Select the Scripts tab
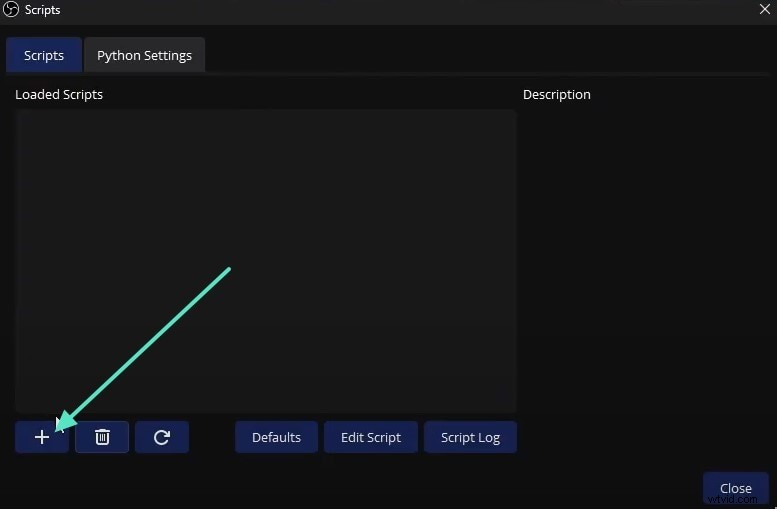This screenshot has height=509, width=777. click(44, 55)
